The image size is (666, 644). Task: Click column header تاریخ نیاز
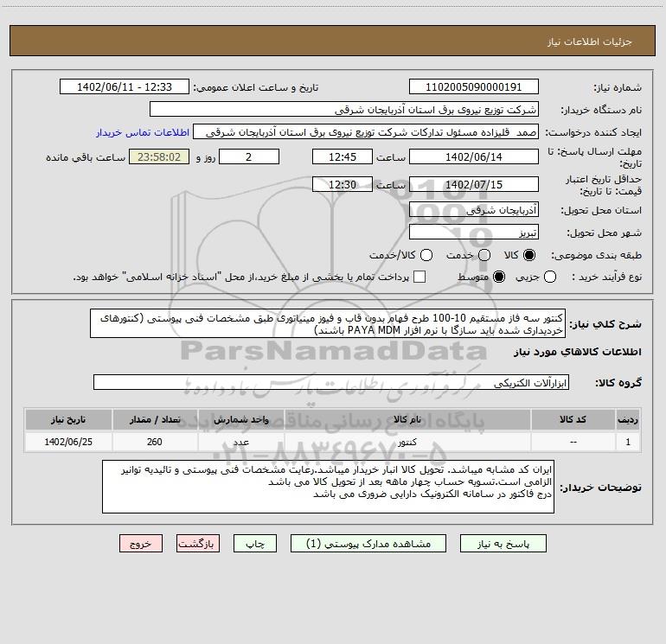click(x=68, y=420)
